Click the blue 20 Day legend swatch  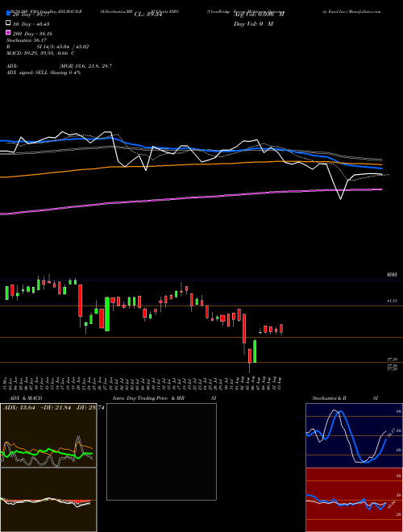coord(8,14)
